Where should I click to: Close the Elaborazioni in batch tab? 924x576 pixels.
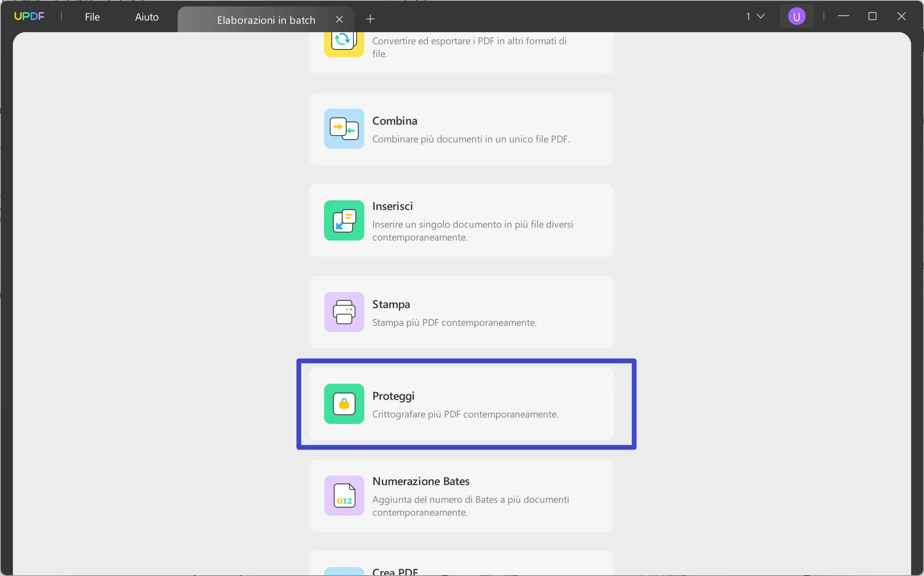(x=339, y=19)
